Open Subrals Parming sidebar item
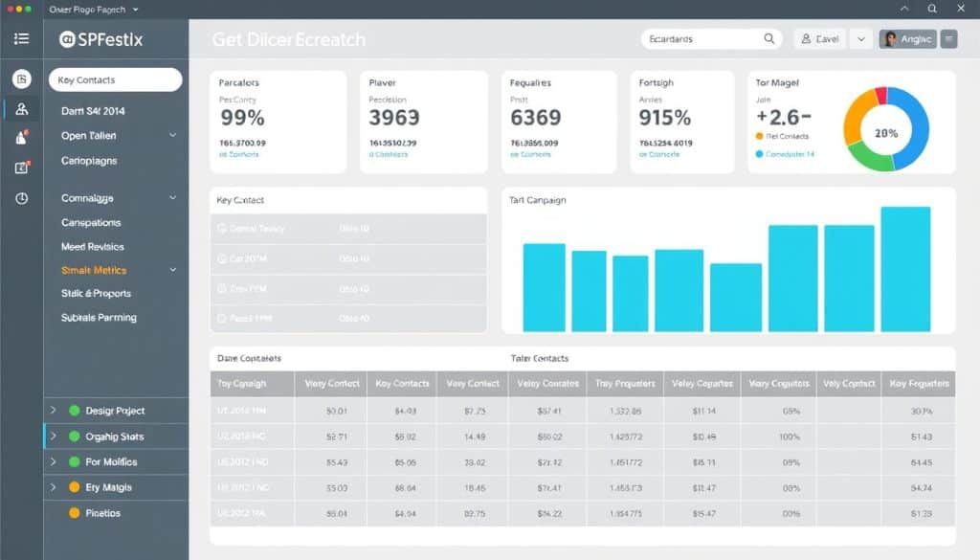 [x=99, y=318]
